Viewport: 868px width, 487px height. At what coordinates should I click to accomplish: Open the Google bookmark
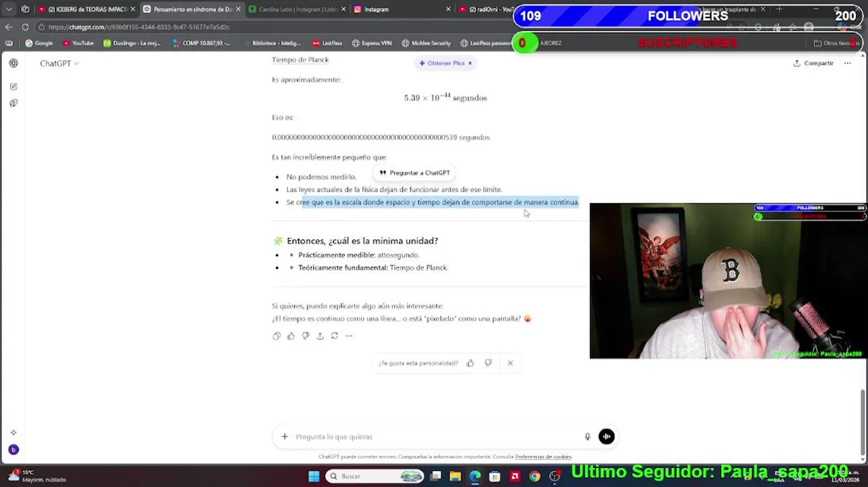39,43
